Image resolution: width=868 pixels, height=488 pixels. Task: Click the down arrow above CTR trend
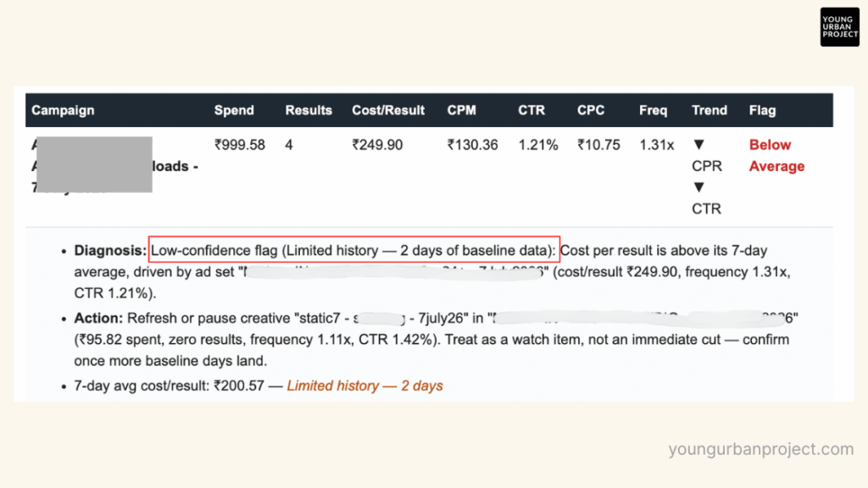698,187
